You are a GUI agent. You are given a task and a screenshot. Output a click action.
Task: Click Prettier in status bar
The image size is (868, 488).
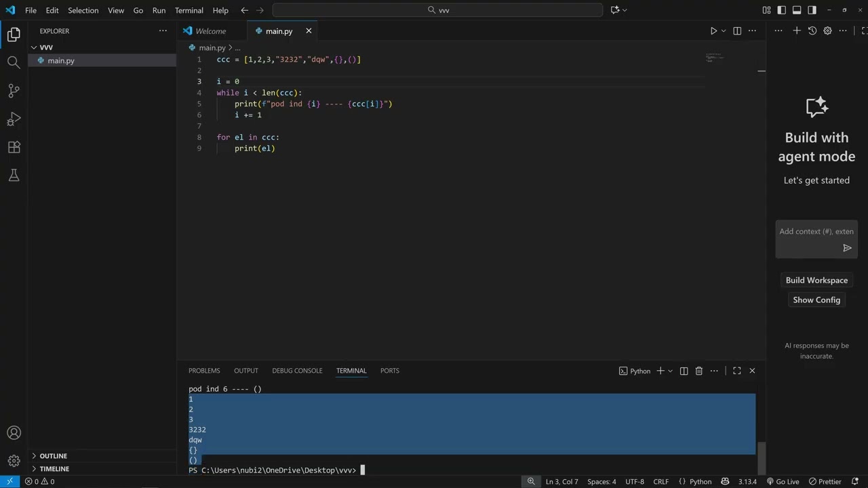825,482
